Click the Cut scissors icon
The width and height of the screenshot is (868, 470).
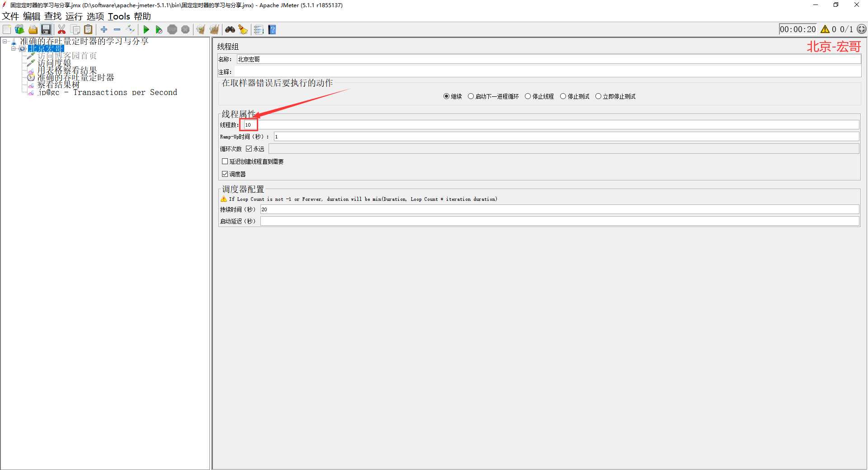point(62,29)
